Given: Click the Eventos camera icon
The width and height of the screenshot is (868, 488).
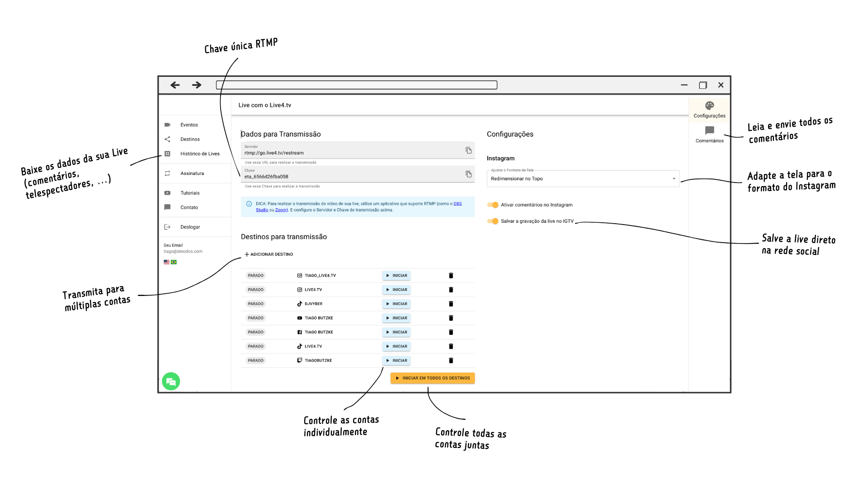Looking at the screenshot, I should tap(167, 125).
